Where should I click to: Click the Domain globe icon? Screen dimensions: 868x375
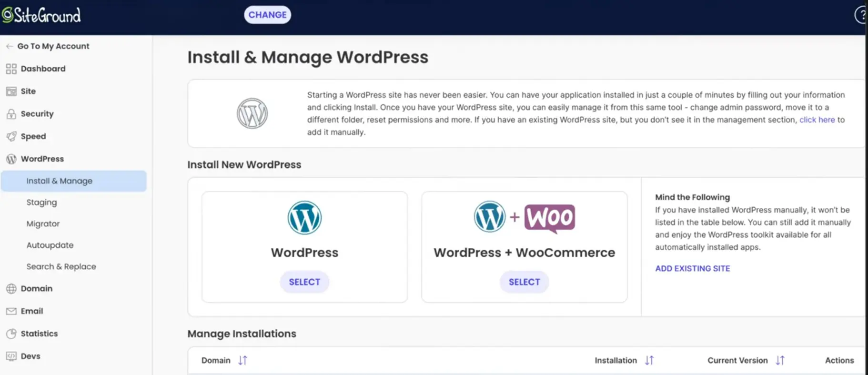click(x=11, y=289)
